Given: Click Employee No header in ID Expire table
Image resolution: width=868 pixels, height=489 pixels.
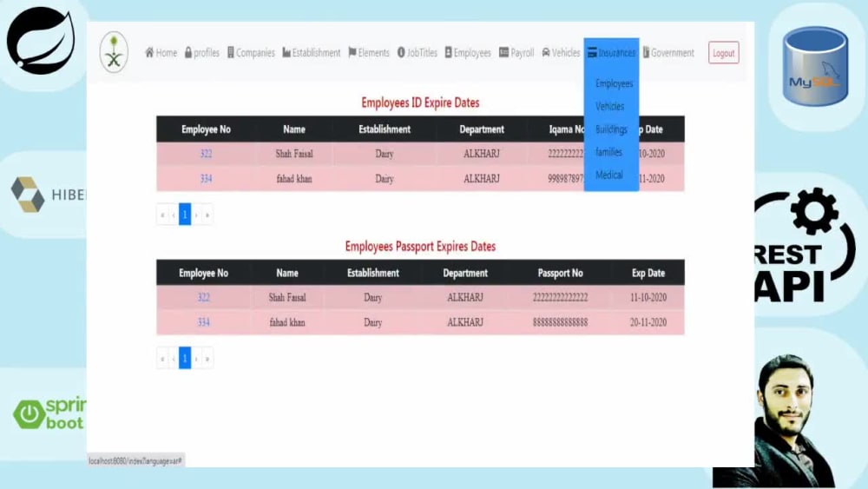Looking at the screenshot, I should [x=206, y=129].
